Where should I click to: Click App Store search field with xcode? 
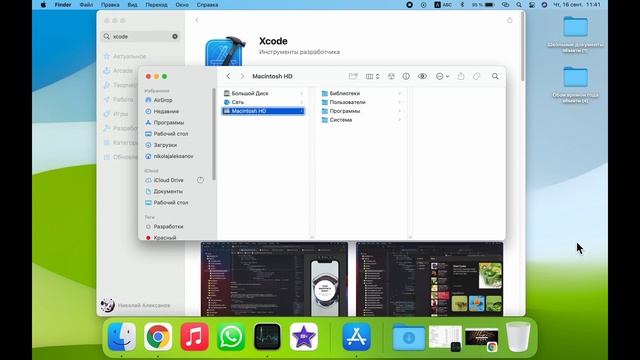coord(140,36)
